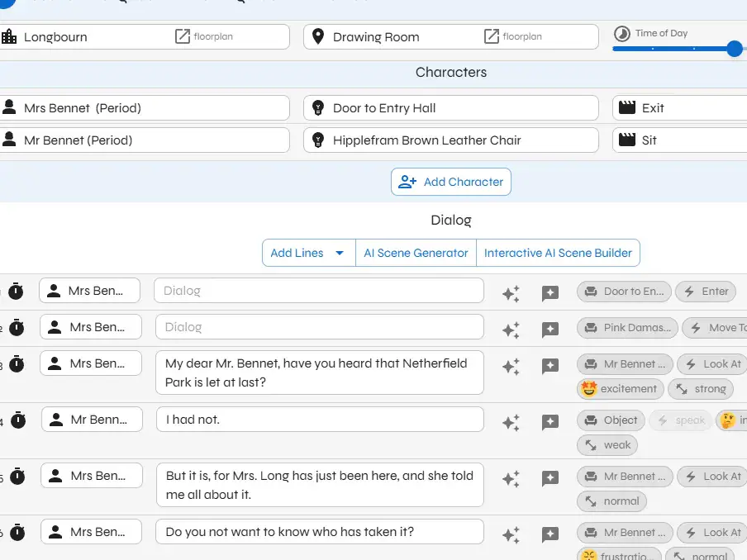Add a comment on the Mrs. Long row
747x560 pixels.
pyautogui.click(x=550, y=478)
